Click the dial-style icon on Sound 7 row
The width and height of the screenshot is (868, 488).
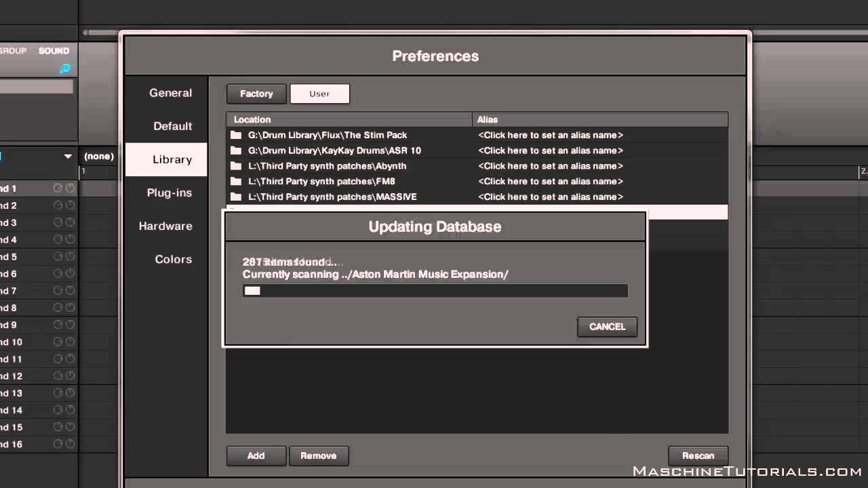point(58,291)
